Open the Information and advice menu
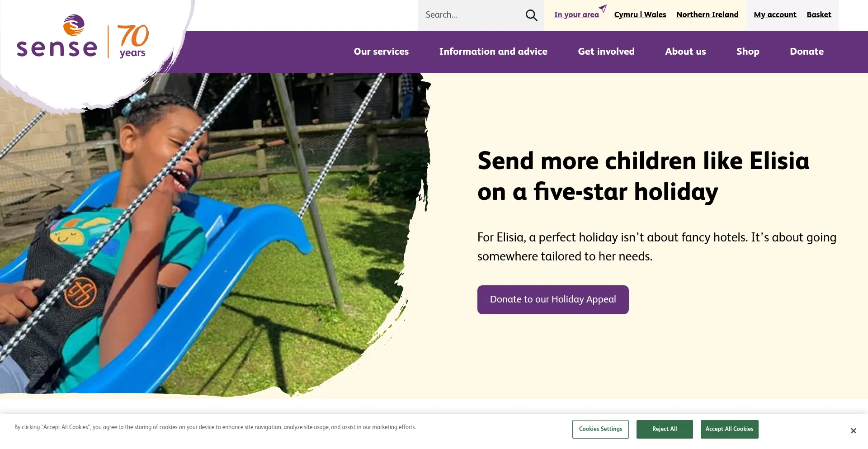This screenshot has height=449, width=868. [493, 52]
